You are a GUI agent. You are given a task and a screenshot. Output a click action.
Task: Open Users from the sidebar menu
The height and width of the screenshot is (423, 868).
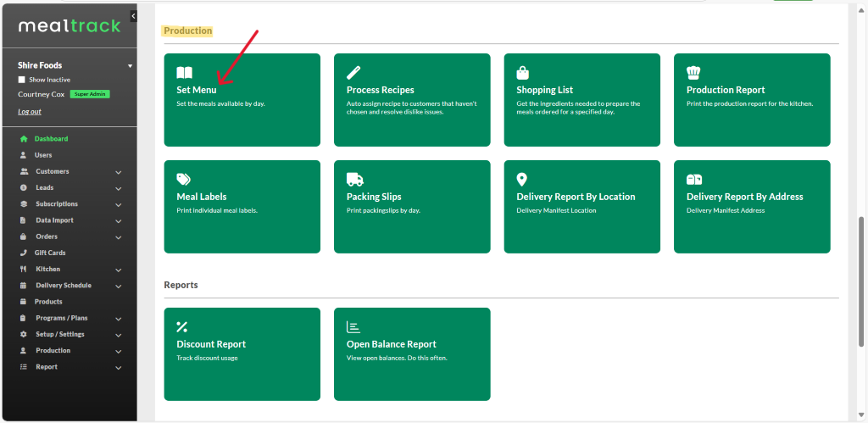(43, 155)
